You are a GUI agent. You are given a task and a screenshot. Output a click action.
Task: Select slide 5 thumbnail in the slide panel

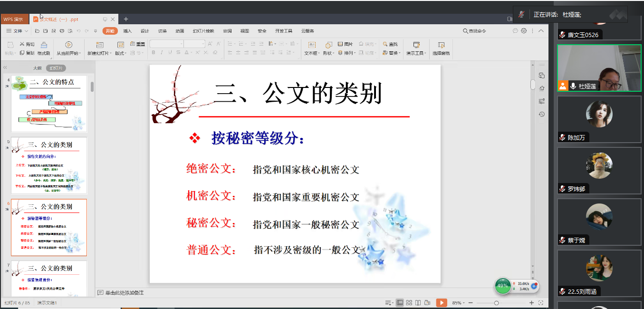tap(49, 165)
